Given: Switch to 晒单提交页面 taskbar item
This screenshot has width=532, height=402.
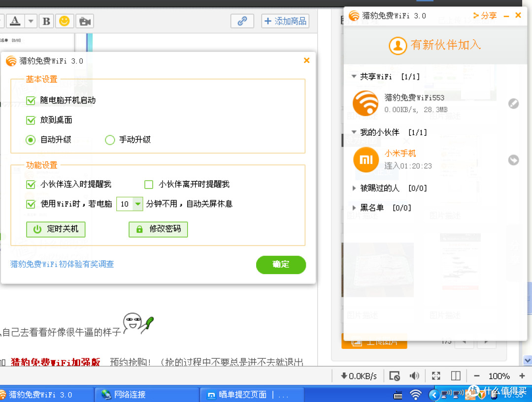Looking at the screenshot, I should 252,395.
